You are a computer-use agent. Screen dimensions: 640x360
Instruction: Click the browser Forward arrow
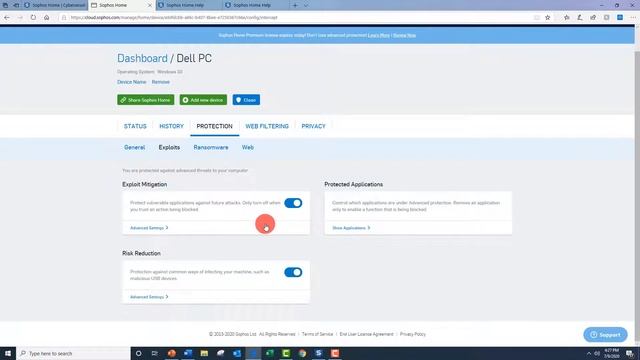[20, 18]
